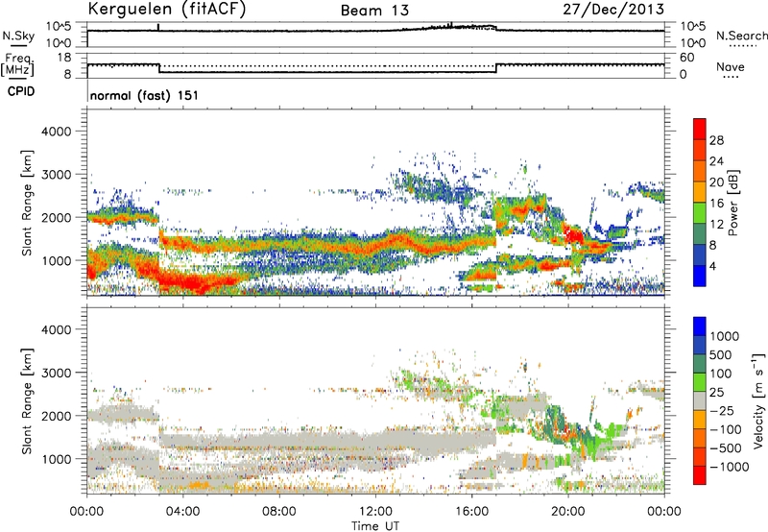Click the date 27/Dec/2013
This screenshot has width=768, height=532.
click(x=613, y=9)
